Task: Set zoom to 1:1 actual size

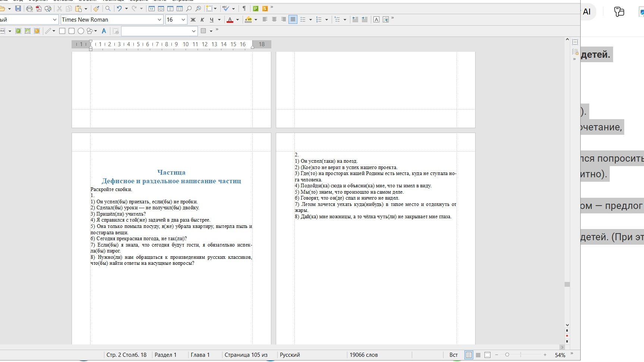Action: pos(152,8)
